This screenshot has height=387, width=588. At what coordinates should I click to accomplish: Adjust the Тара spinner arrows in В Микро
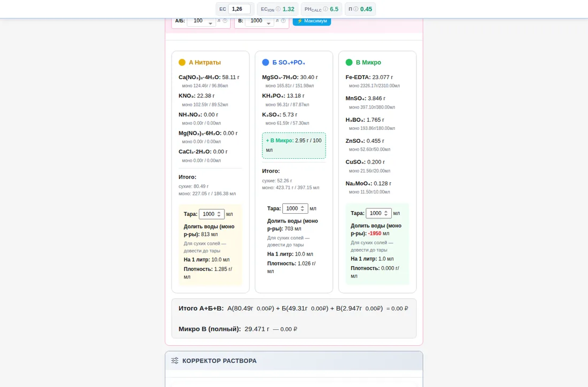click(386, 213)
